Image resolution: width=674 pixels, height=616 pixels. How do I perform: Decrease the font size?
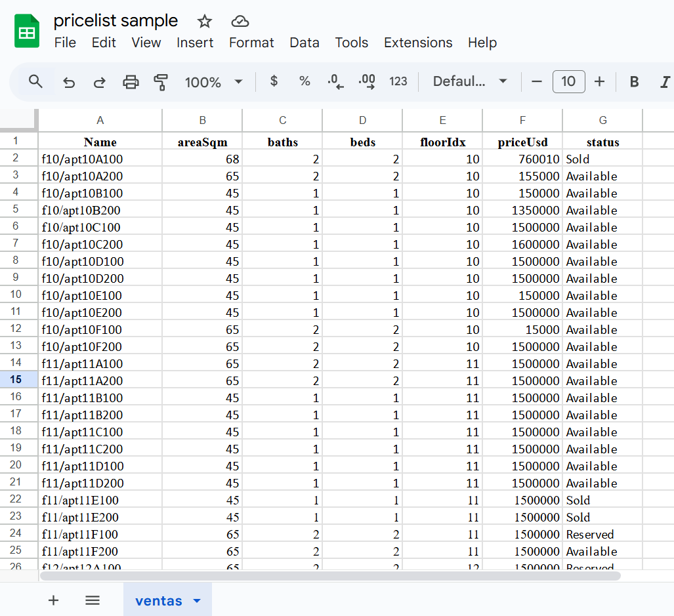coord(536,81)
